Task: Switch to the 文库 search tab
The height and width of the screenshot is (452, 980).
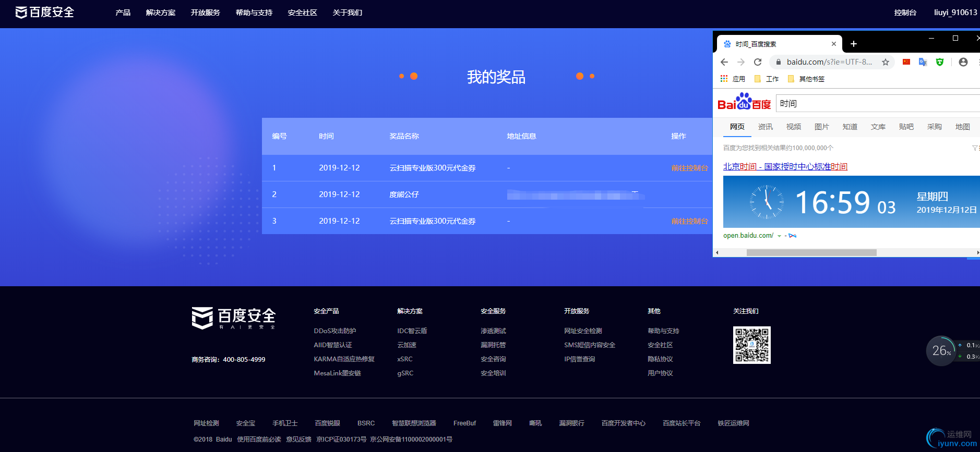Action: click(878, 127)
